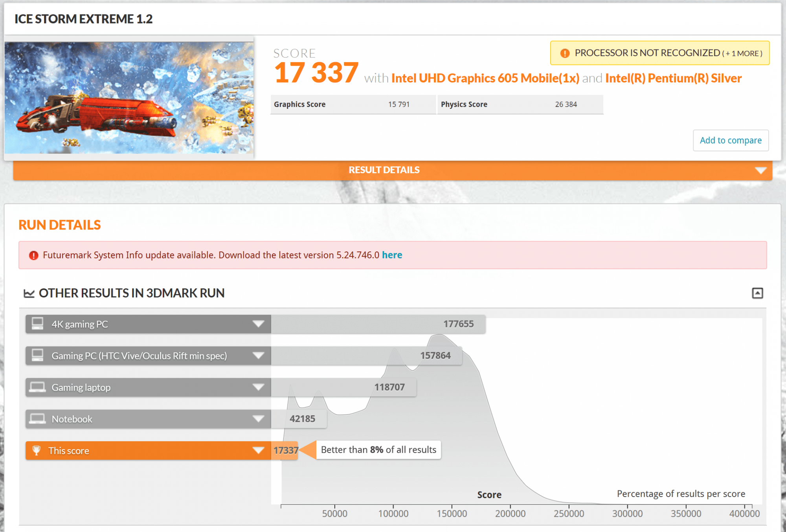Click Better than 8% of all results tooltip
This screenshot has width=786, height=532.
[x=378, y=450]
